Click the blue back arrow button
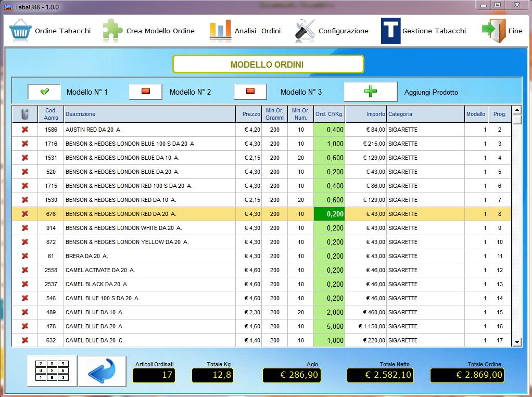The height and width of the screenshot is (397, 532). [102, 371]
